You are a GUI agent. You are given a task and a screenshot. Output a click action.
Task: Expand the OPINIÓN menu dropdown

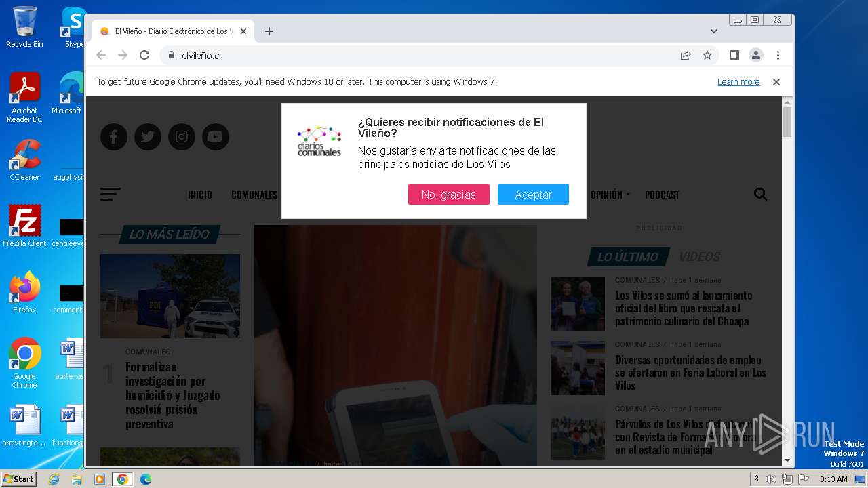(x=610, y=195)
